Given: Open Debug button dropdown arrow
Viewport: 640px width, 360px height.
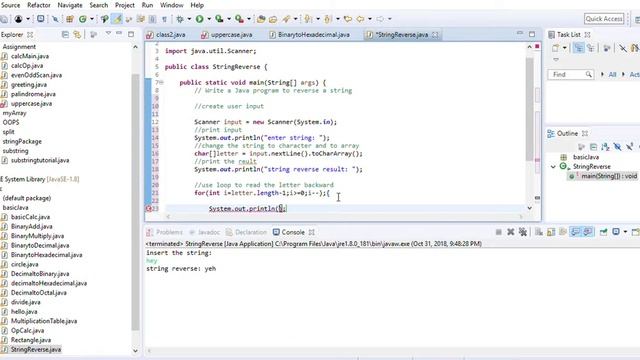Looking at the screenshot, I should click(x=189, y=19).
